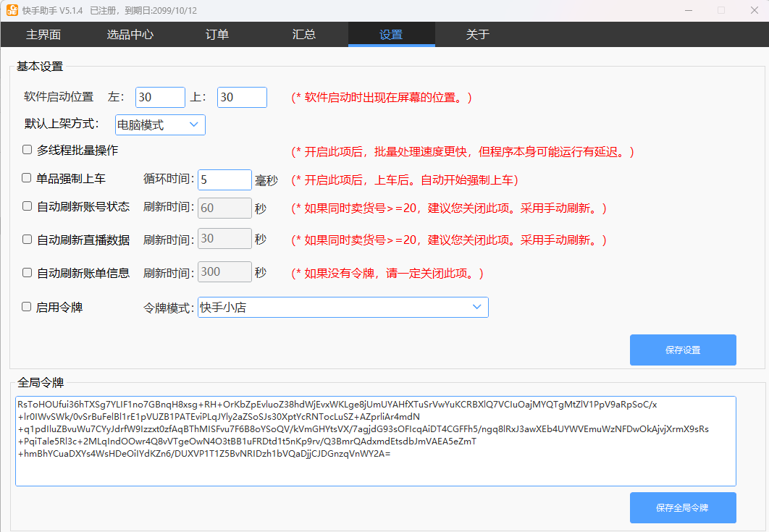The width and height of the screenshot is (769, 532).
Task: Click the Kuaishou Assistant app icon in title bar
Action: click(x=12, y=10)
